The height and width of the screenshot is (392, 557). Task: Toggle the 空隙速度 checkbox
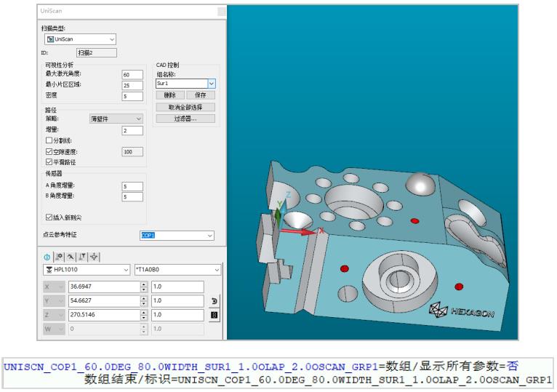49,151
